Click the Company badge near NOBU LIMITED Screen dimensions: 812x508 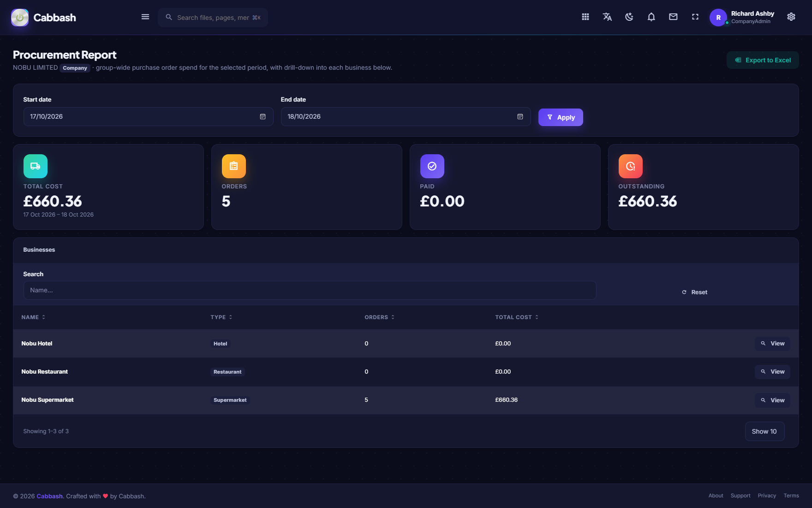pyautogui.click(x=75, y=68)
